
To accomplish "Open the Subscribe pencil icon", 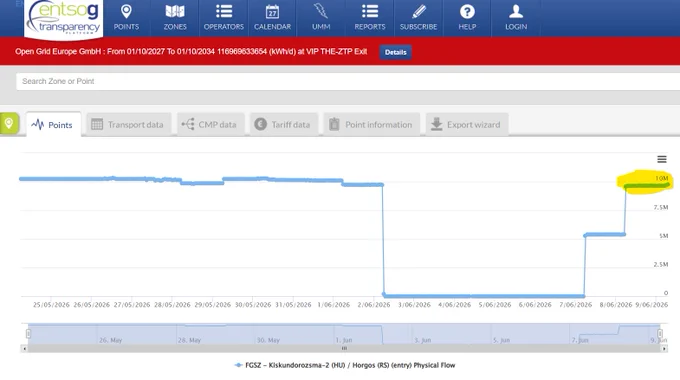I will pyautogui.click(x=418, y=12).
